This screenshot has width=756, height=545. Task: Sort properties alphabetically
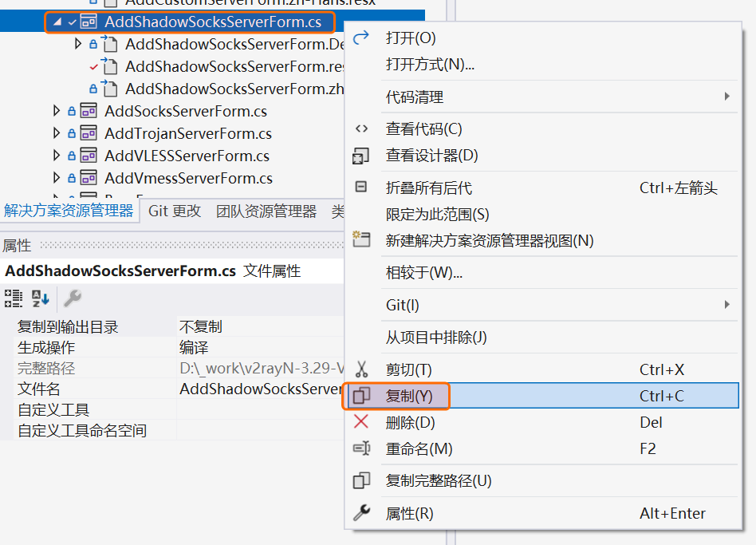coord(40,298)
